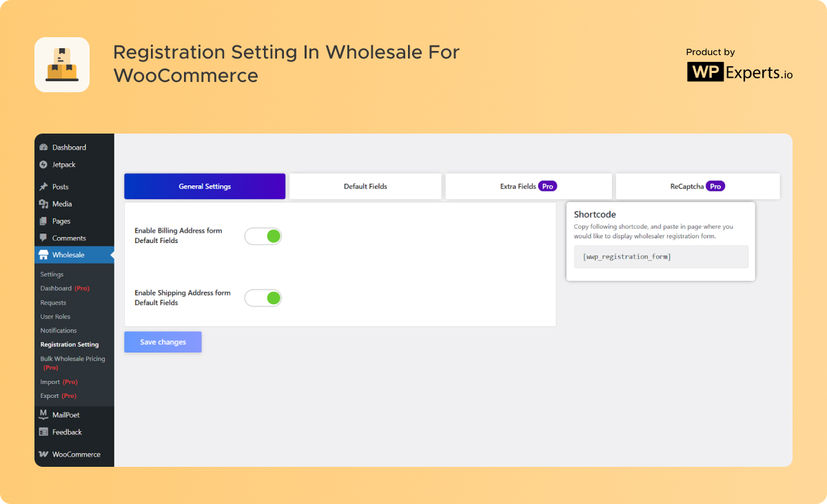The width and height of the screenshot is (827, 504).
Task: Open Media in the admin menu
Action: [62, 204]
